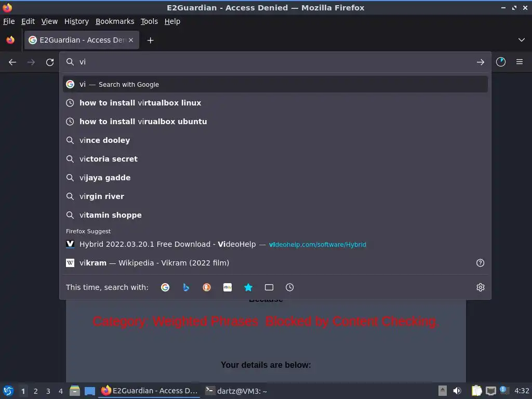532x399 pixels.
Task: Open the clipboard tray icon
Action: click(x=477, y=391)
